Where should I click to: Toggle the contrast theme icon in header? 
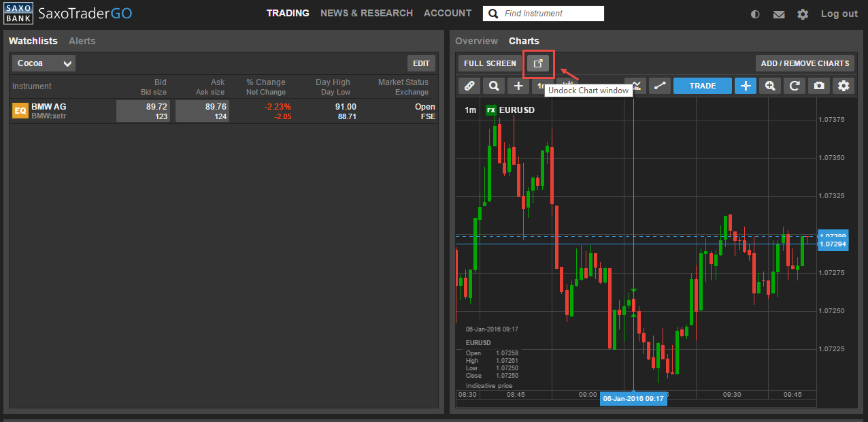point(755,14)
